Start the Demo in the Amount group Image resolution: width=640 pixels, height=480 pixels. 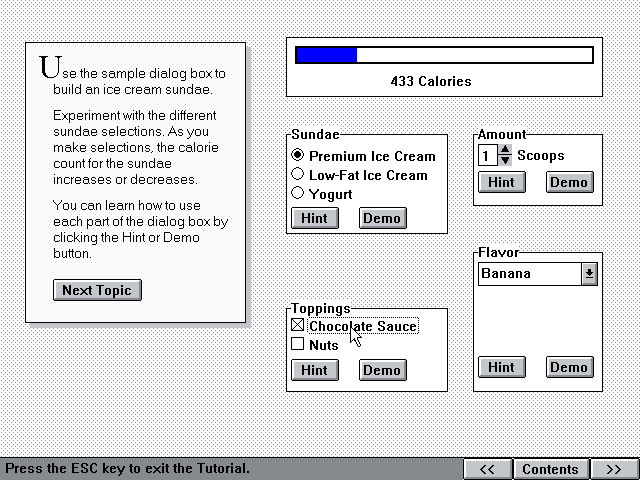(x=569, y=182)
